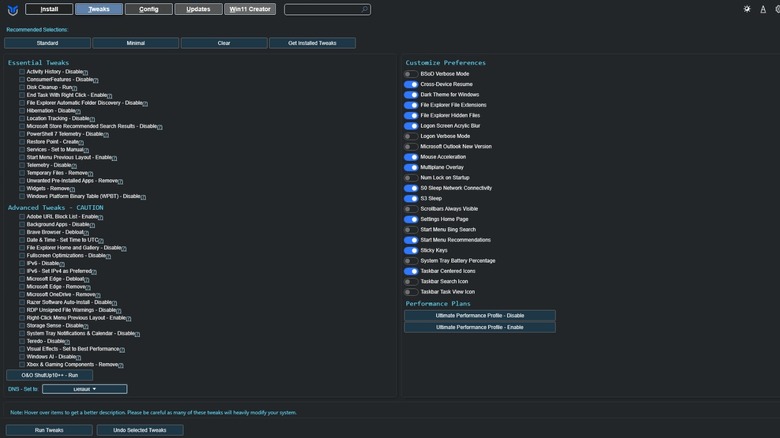This screenshot has width=780, height=438.
Task: Check Restore Point - Create checkbox
Action: click(22, 142)
